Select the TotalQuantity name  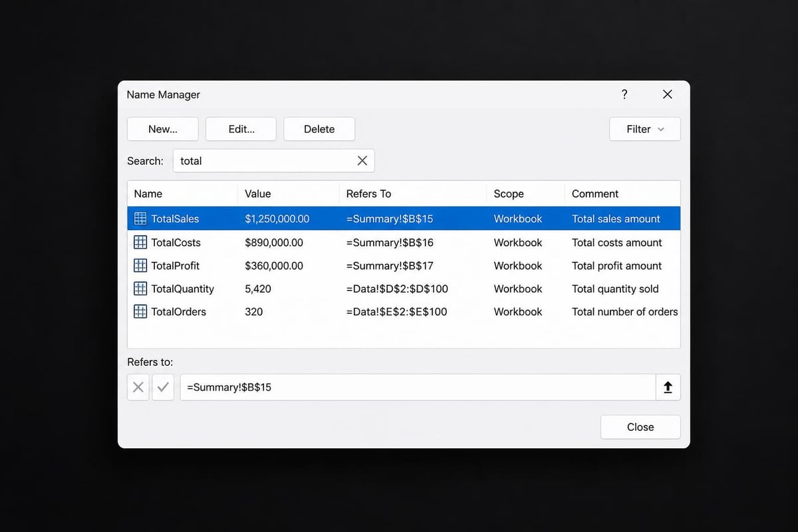(183, 289)
